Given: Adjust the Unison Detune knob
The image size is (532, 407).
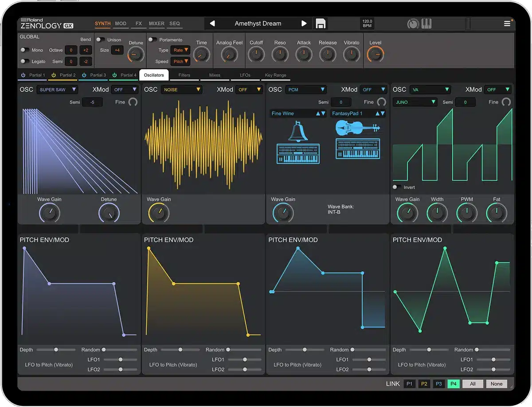Looking at the screenshot, I should (136, 55).
